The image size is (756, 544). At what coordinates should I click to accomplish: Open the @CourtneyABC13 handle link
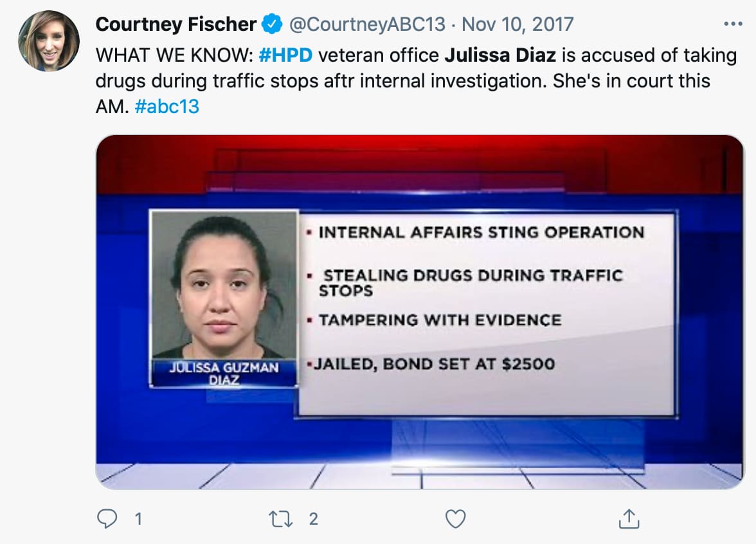pyautogui.click(x=367, y=24)
